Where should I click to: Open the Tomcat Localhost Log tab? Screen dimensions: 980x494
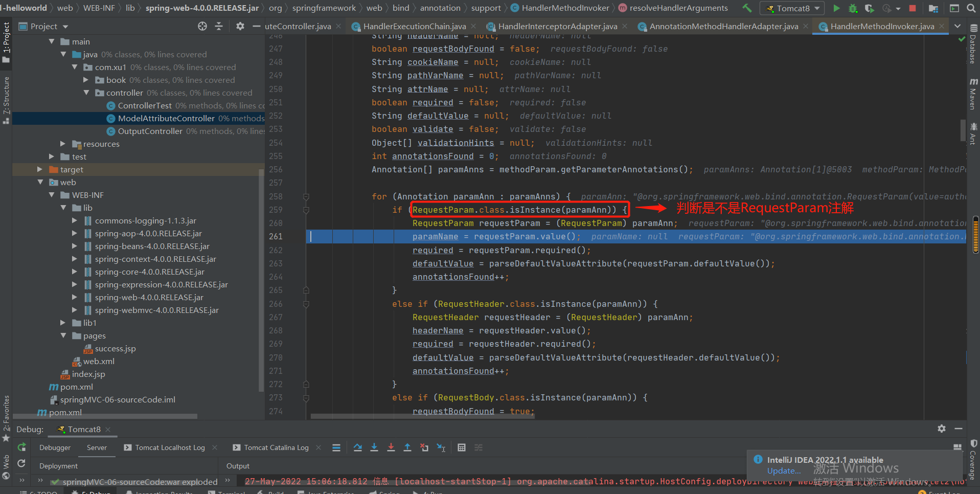coord(170,447)
